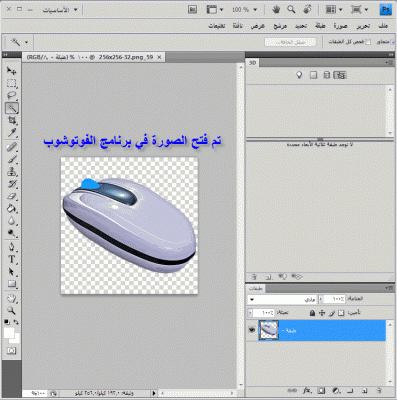397x400 pixels.
Task: Select the Path Selection tool
Action: pos(12,272)
